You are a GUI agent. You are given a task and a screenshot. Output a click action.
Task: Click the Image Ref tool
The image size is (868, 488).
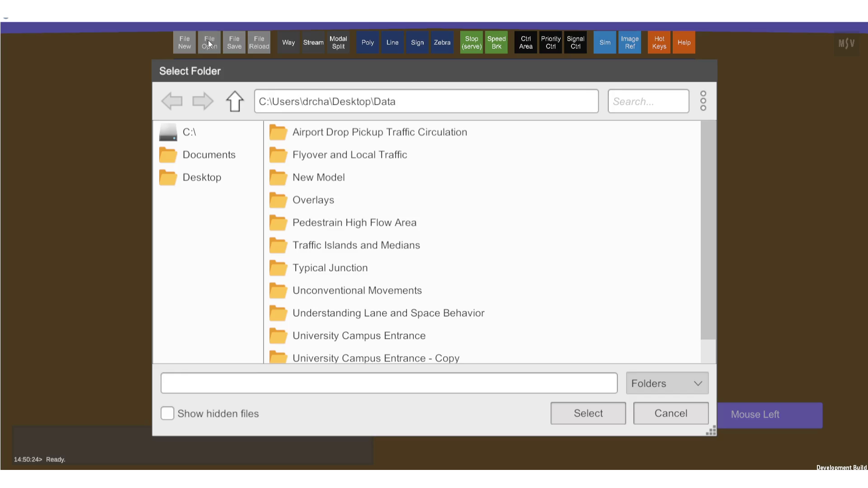point(629,42)
